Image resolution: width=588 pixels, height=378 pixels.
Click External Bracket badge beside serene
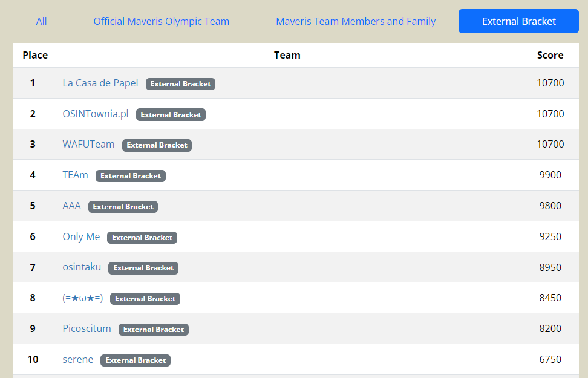click(136, 360)
